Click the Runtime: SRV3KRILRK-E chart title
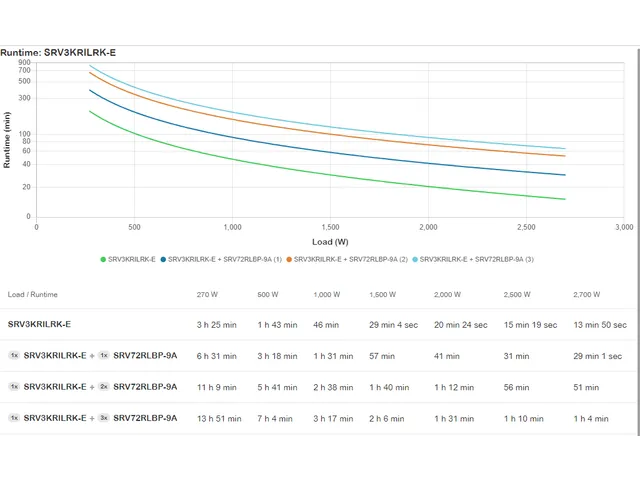Image resolution: width=640 pixels, height=480 pixels. point(58,52)
